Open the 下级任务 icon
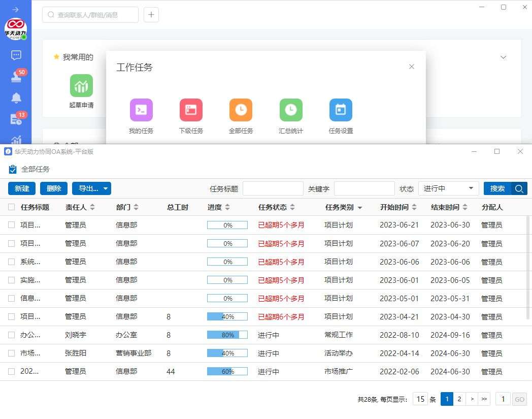The image size is (532, 419). [x=191, y=110]
